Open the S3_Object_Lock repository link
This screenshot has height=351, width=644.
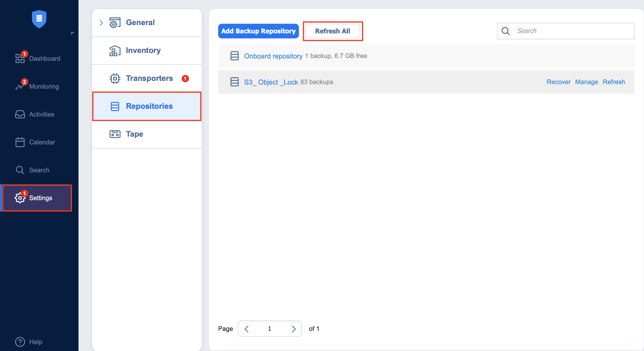click(271, 82)
